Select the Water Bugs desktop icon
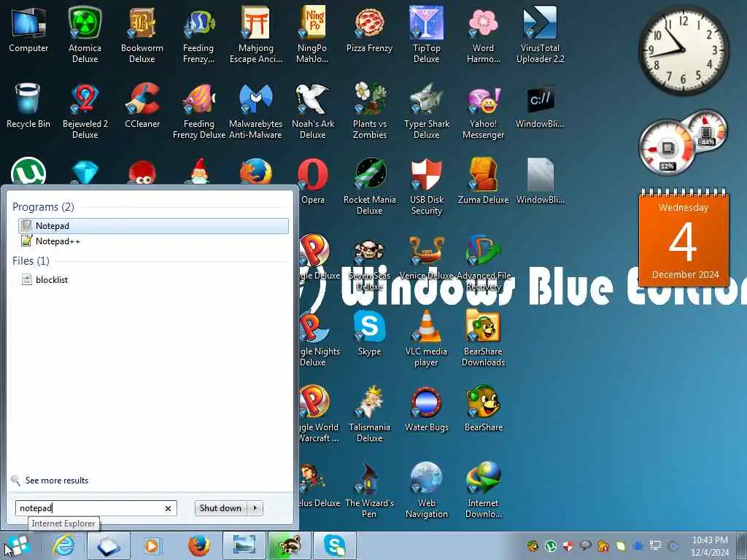The width and height of the screenshot is (747, 560). (426, 408)
